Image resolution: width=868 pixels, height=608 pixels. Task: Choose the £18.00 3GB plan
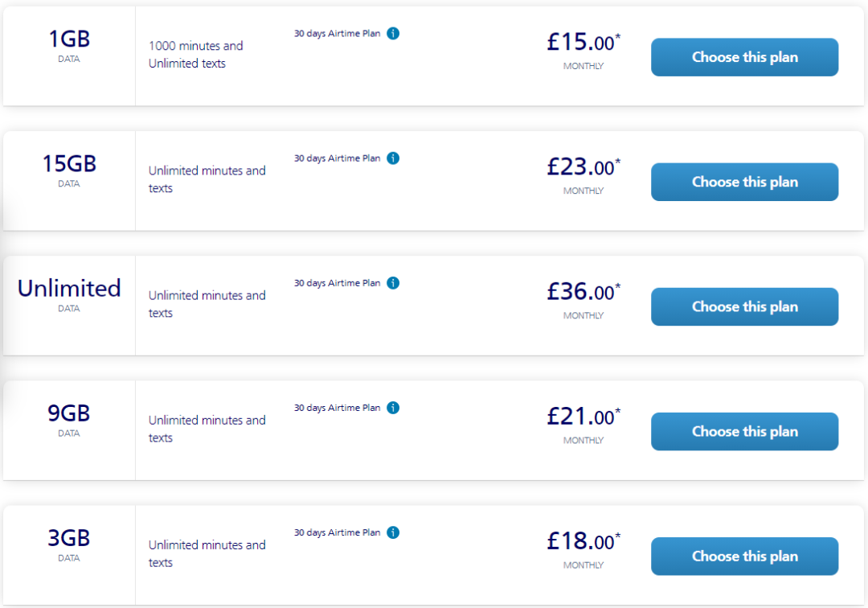744,556
